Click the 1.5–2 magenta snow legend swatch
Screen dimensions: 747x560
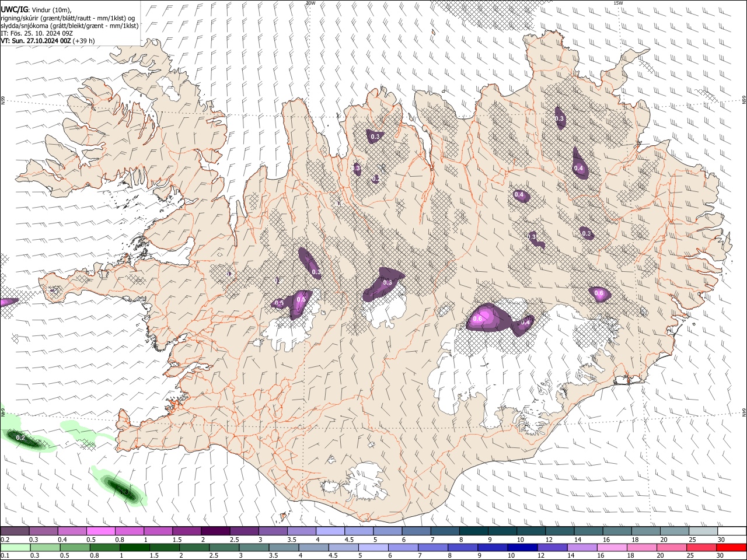click(x=187, y=531)
